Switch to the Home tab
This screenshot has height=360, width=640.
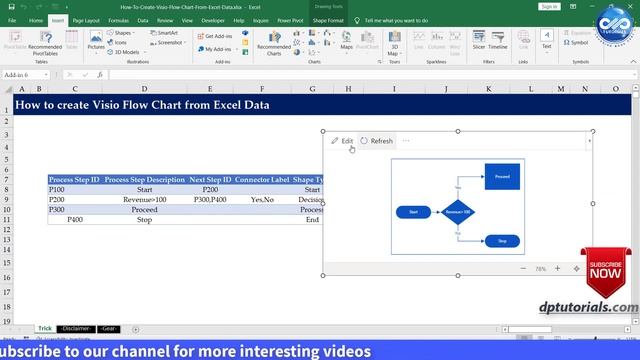pos(36,20)
